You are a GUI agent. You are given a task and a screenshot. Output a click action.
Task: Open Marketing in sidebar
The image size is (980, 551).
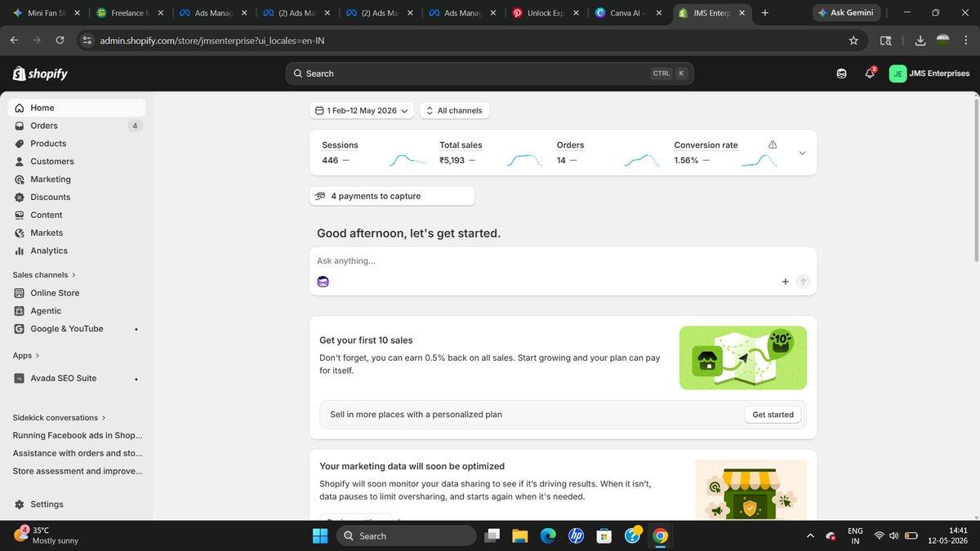(x=77, y=180)
